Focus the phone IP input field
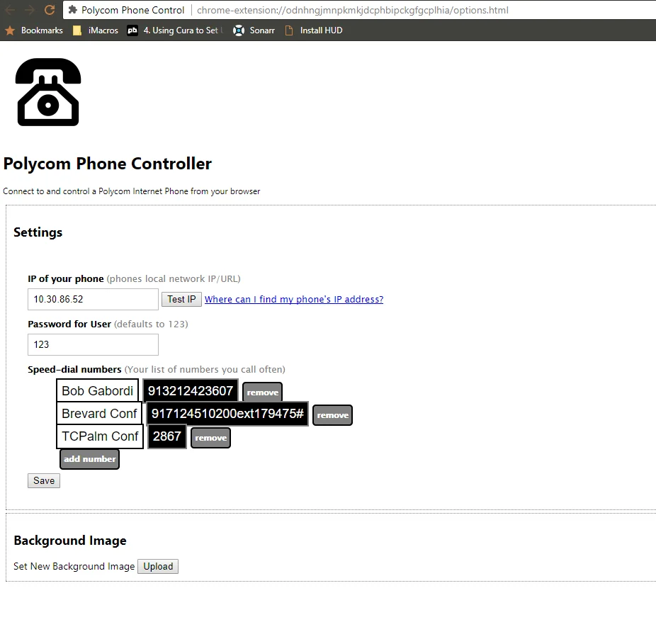 coord(93,299)
